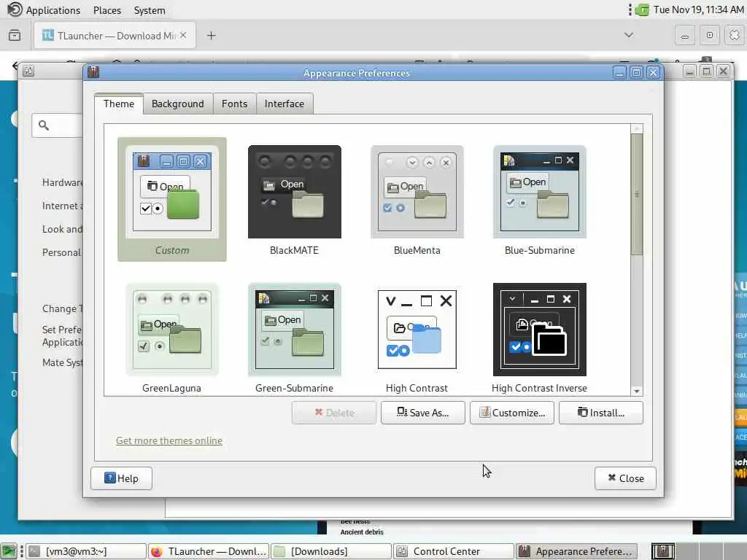The image size is (747, 560).
Task: Open the Places menu
Action: click(107, 10)
